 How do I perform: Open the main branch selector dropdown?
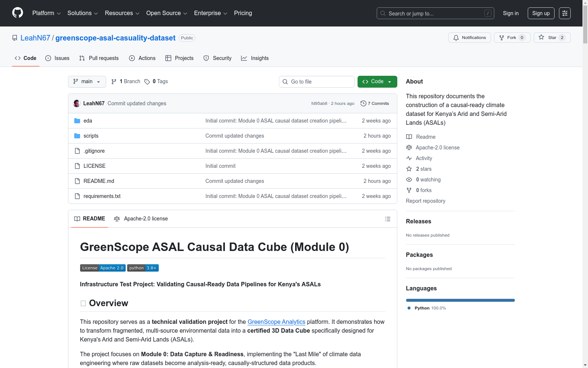click(87, 82)
